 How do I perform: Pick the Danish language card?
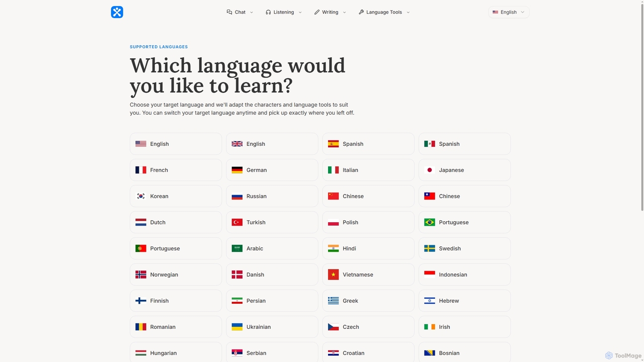coord(272,275)
